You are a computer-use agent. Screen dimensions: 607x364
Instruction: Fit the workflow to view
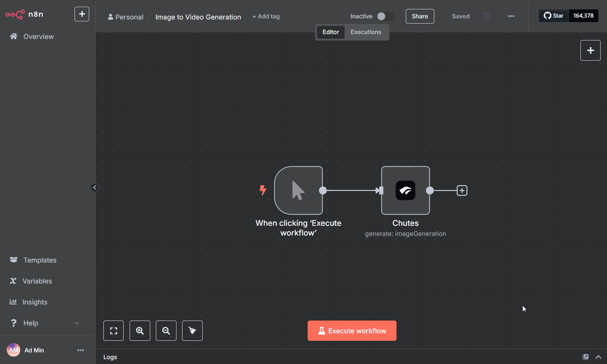coord(114,331)
